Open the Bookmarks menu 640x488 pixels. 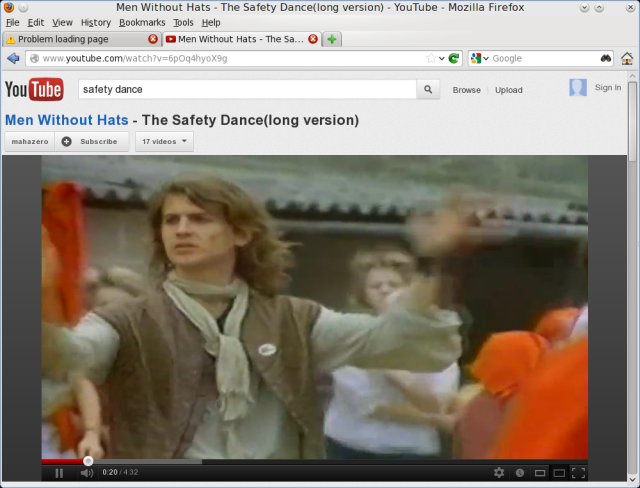[x=142, y=22]
